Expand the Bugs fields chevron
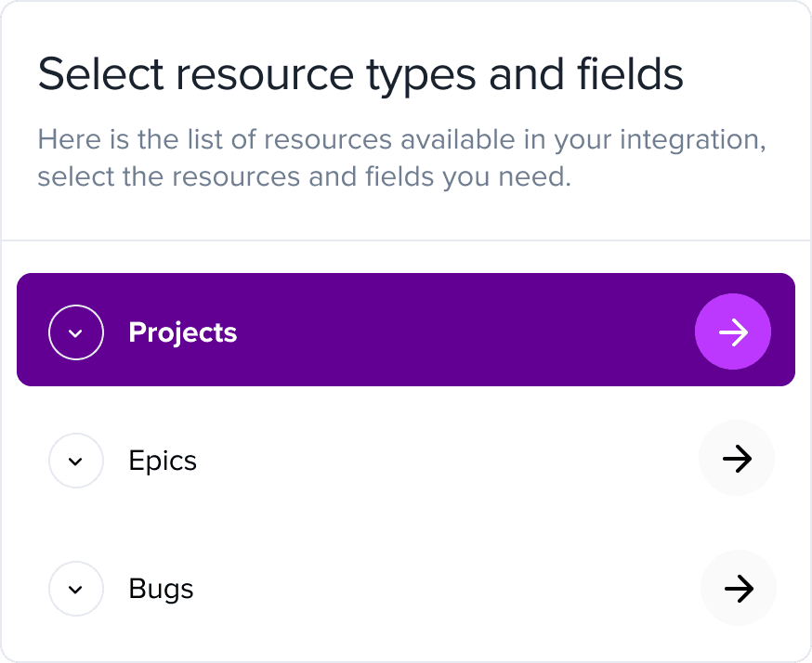This screenshot has width=812, height=663. click(x=76, y=589)
